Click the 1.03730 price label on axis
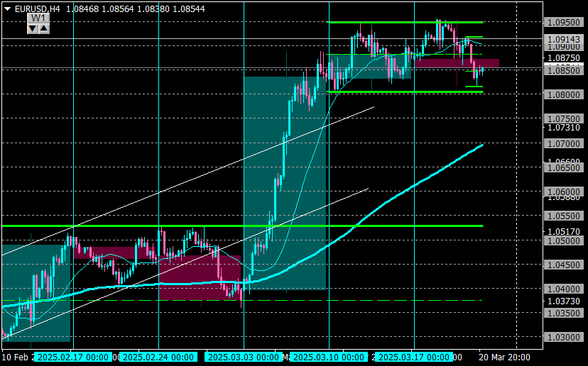 tap(564, 301)
